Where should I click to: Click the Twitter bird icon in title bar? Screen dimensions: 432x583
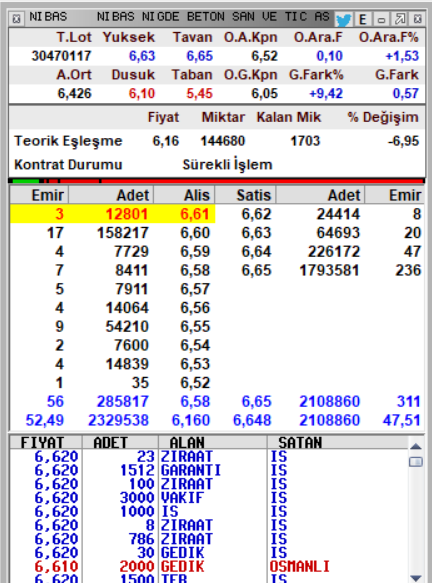pos(344,19)
